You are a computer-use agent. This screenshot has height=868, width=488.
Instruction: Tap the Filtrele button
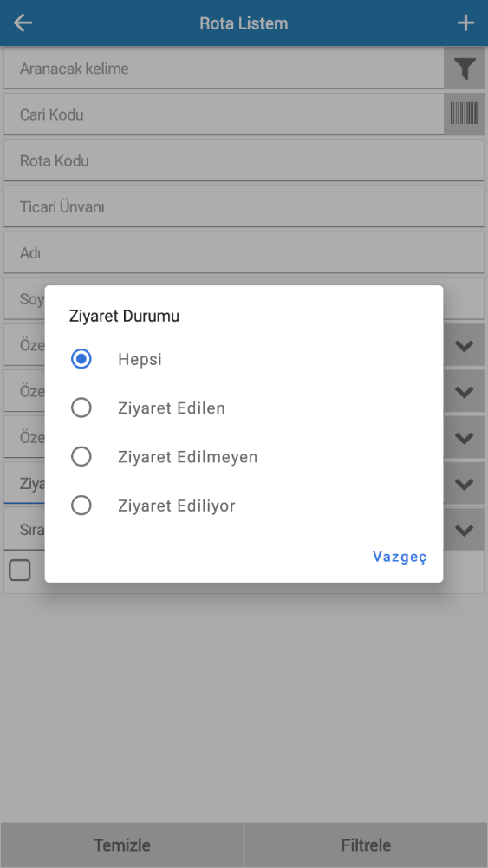tap(367, 845)
